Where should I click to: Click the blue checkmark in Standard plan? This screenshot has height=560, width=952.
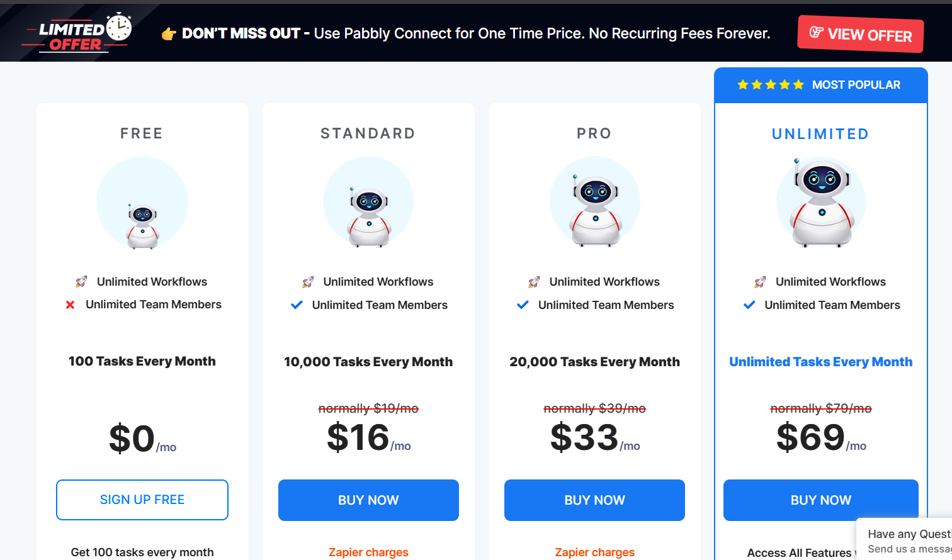(x=297, y=305)
